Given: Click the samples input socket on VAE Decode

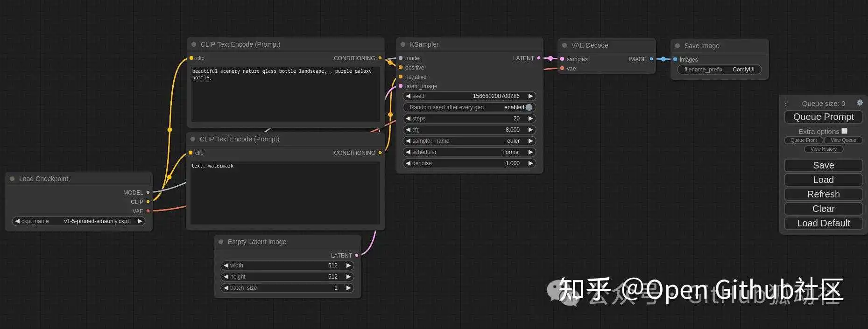Looking at the screenshot, I should (x=562, y=59).
